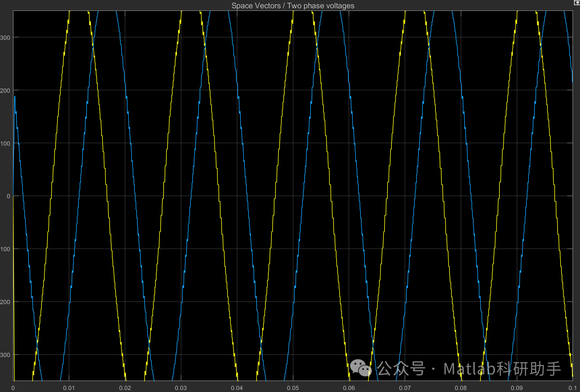The height and width of the screenshot is (392, 580).
Task: Click the 0.09 x-axis tick label
Action: pyautogui.click(x=517, y=388)
